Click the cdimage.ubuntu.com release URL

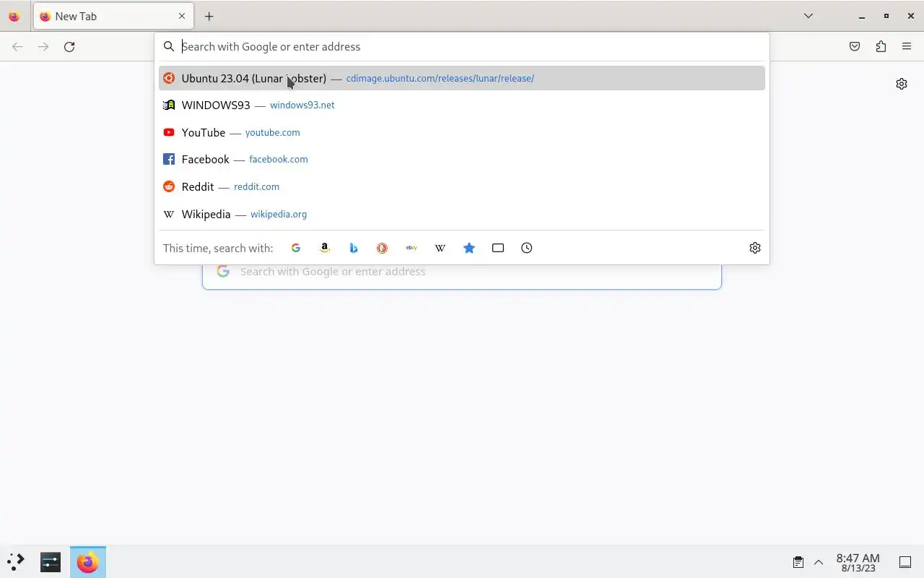click(x=440, y=78)
